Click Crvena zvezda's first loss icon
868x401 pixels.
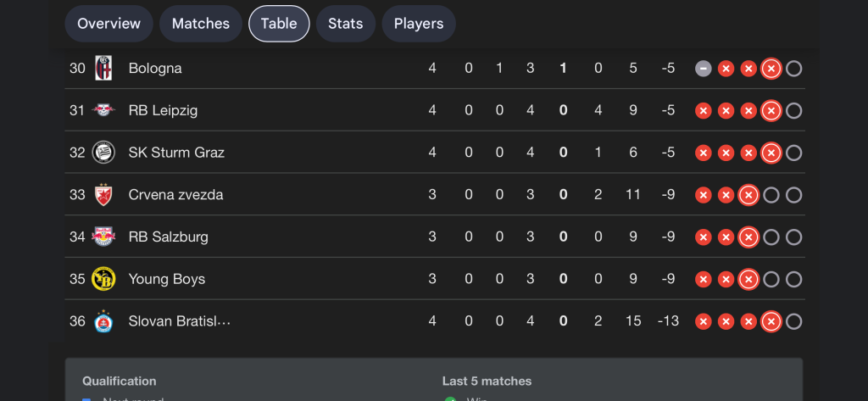(703, 195)
